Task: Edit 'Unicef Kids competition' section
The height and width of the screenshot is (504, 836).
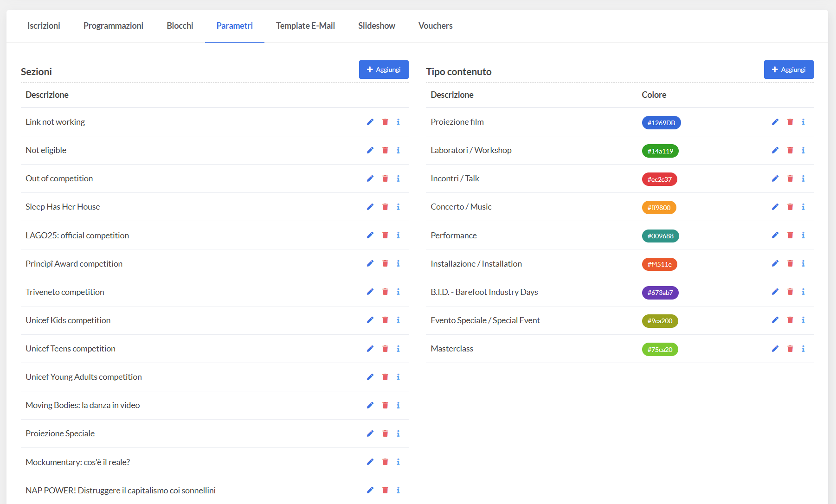Action: (370, 320)
